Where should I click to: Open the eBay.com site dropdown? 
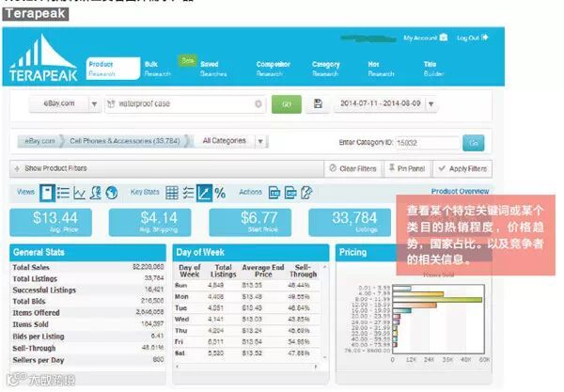[x=65, y=104]
